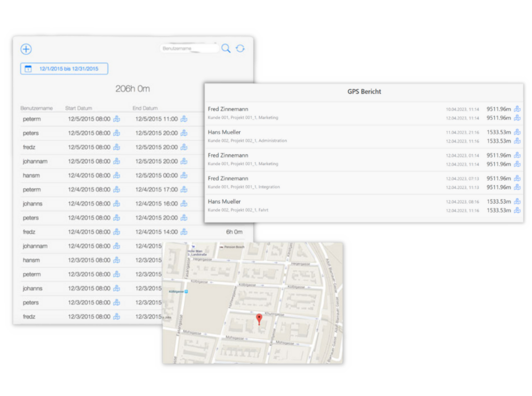
Task: Sort by the Start Datum column header
Action: [x=79, y=108]
